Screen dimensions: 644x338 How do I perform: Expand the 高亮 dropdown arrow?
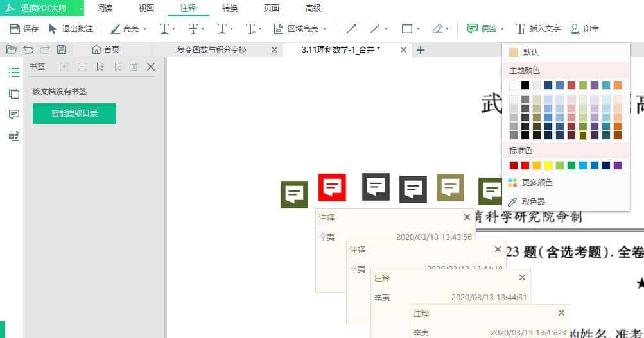click(144, 29)
